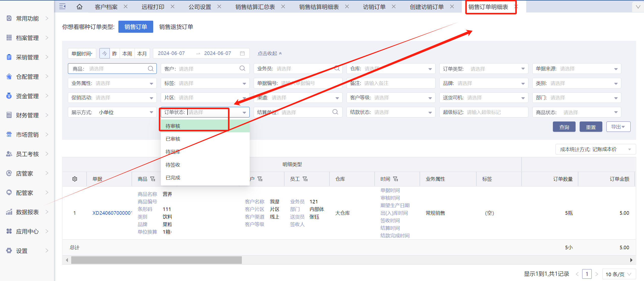Screen dimensions: 644x281
Task: Switch to the 销售结算明细表 tab
Action: coord(319,7)
